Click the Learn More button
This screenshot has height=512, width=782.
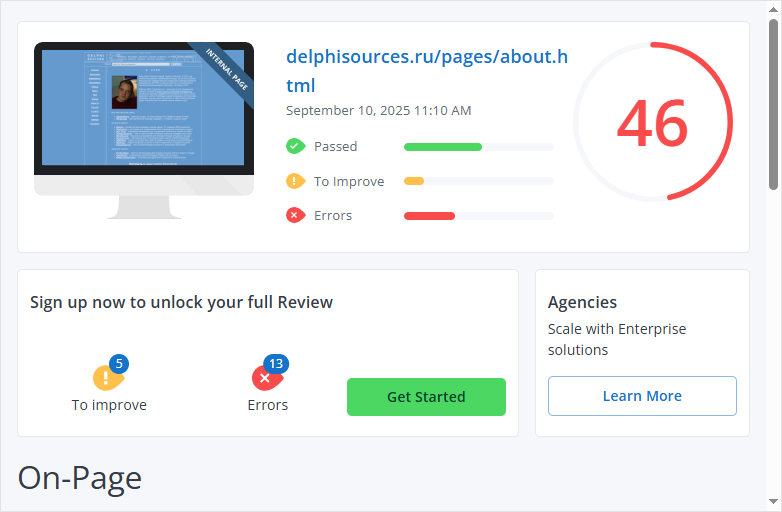coord(642,396)
